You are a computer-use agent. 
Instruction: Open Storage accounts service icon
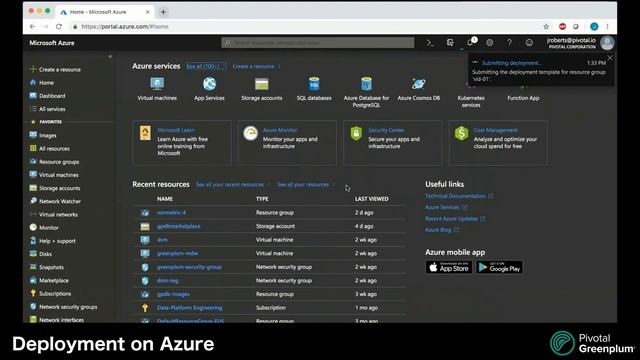[x=262, y=84]
